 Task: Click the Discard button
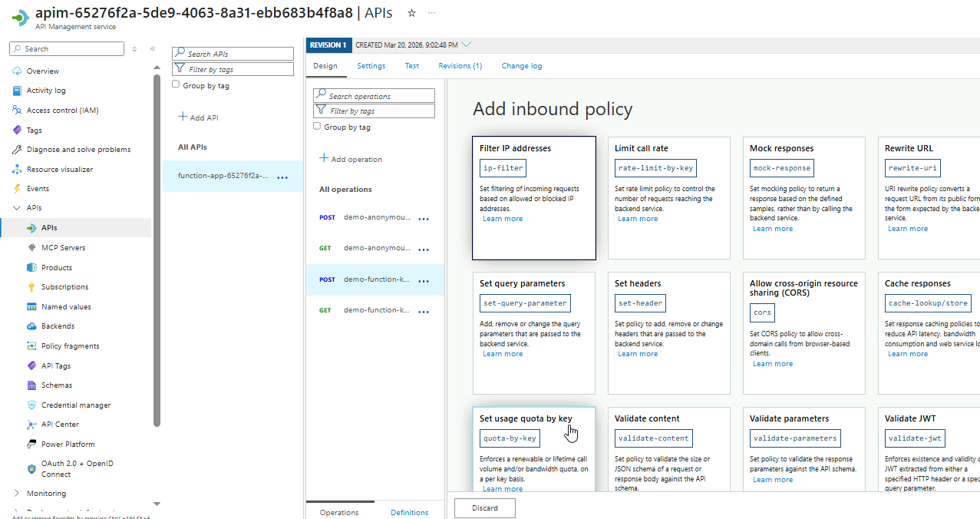(484, 508)
